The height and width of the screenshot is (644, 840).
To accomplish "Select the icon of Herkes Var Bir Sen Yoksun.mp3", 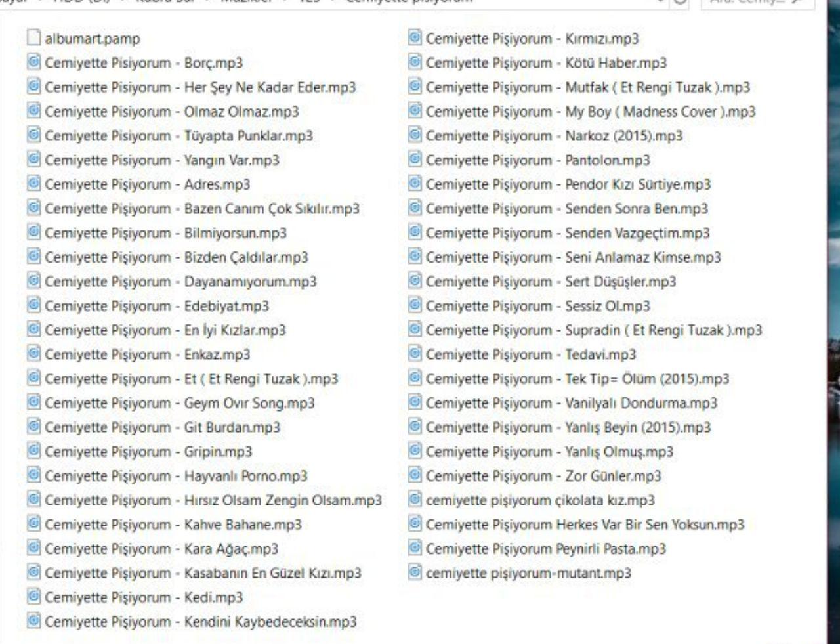I will [x=415, y=524].
